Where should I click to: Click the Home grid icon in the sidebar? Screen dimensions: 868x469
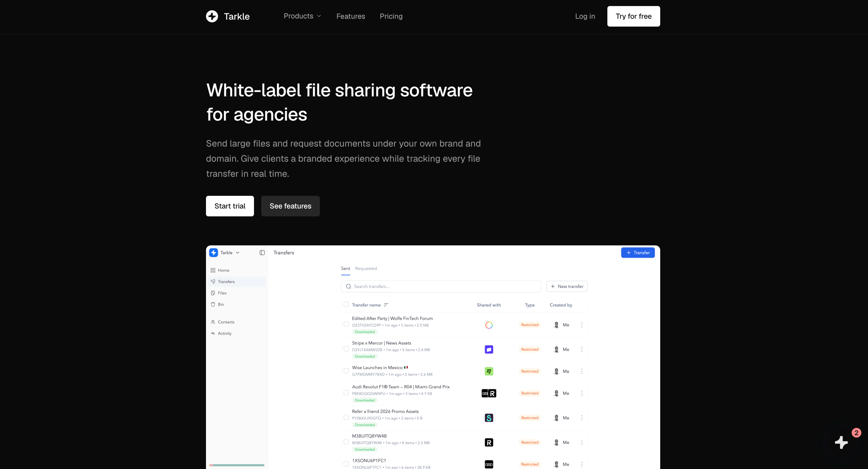(213, 270)
